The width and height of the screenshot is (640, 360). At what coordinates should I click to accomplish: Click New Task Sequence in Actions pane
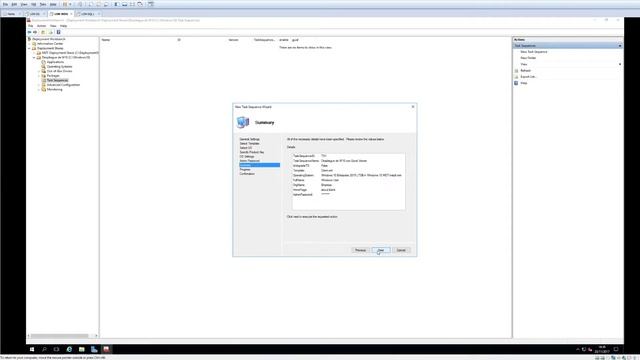tap(534, 52)
